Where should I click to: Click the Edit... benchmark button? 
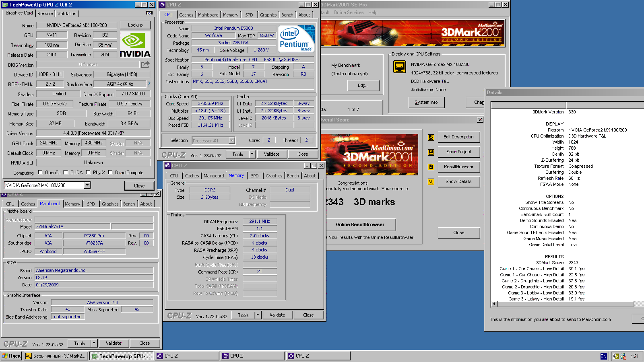click(x=363, y=85)
